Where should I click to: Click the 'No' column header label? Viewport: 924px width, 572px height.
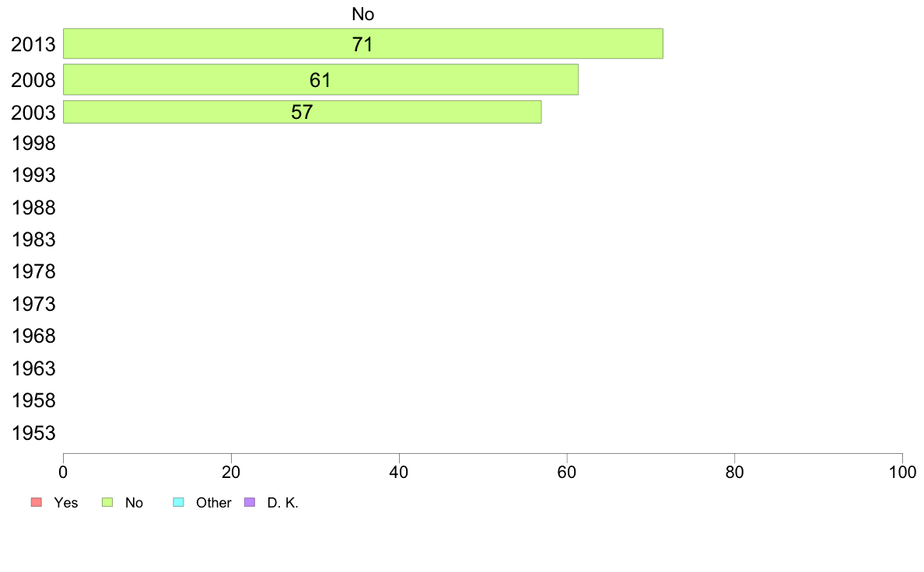(x=363, y=14)
